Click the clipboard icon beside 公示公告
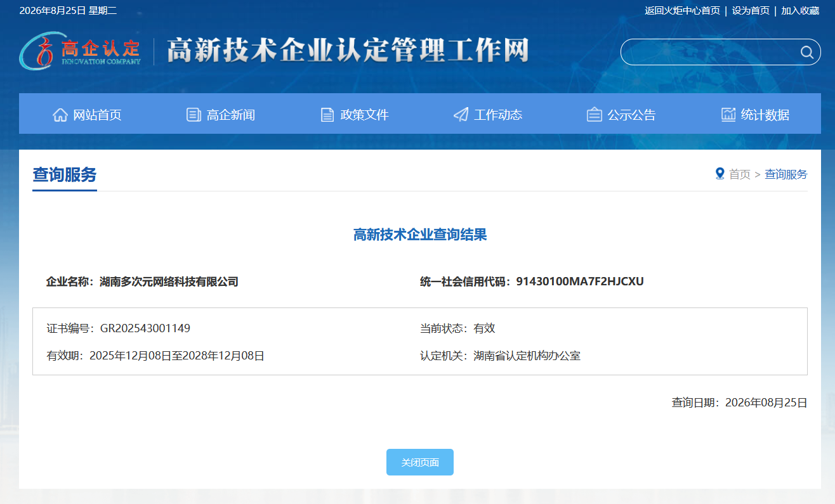 tap(595, 115)
